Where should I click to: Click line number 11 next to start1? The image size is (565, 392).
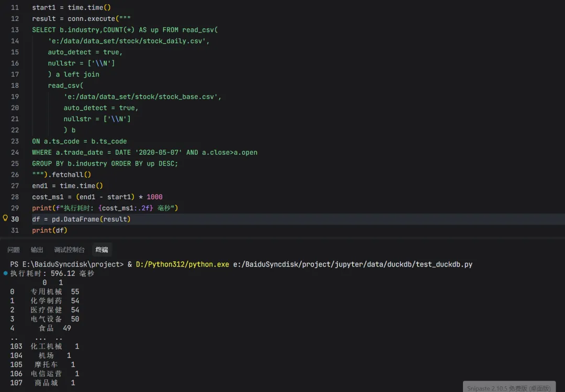(15, 7)
